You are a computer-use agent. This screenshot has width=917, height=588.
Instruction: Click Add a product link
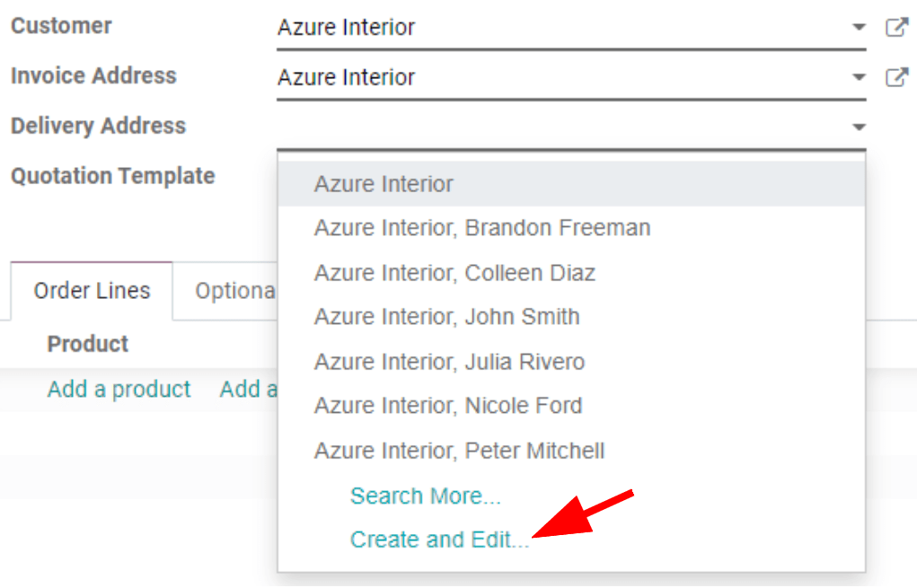(119, 390)
